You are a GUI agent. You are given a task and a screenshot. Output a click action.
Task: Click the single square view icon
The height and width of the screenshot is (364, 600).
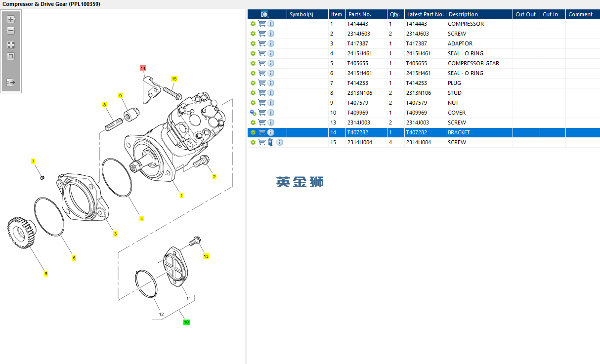(11, 56)
